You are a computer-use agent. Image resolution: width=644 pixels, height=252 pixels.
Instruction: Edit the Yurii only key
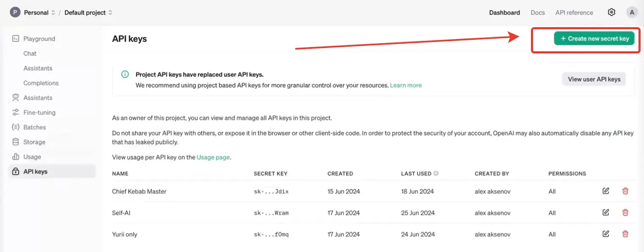point(606,233)
